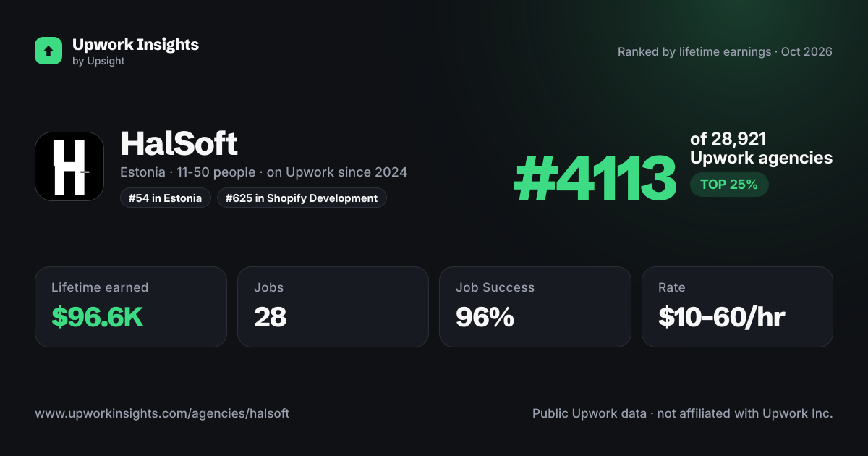Click the "Lifetime earned" label
Screen dimensions: 868x456
coord(100,287)
